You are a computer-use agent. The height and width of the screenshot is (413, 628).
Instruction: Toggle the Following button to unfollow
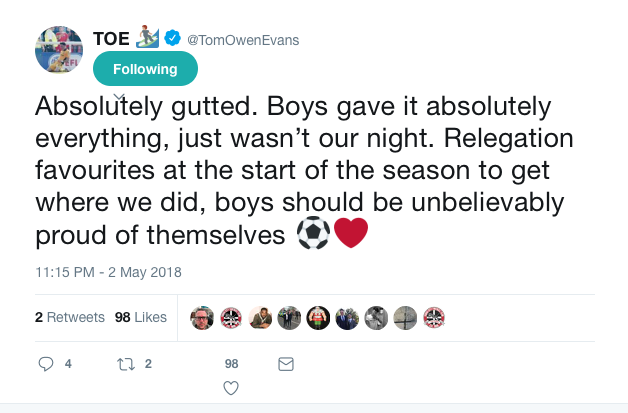tap(145, 69)
